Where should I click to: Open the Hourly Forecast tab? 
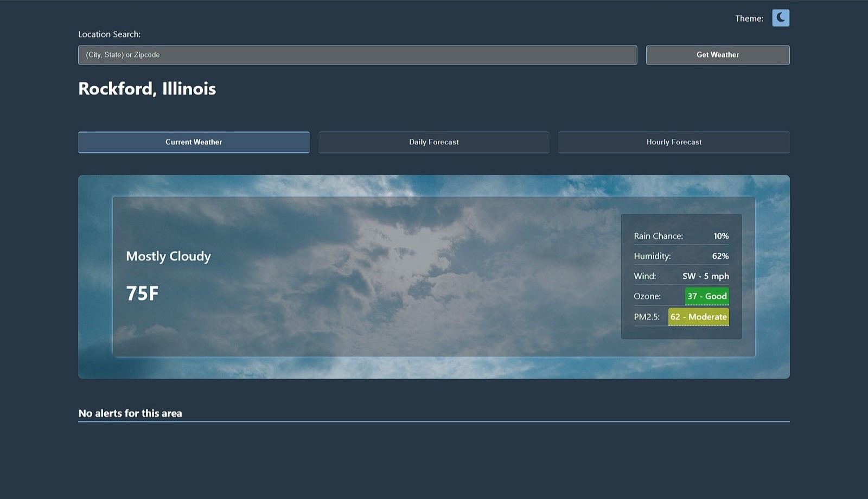674,142
